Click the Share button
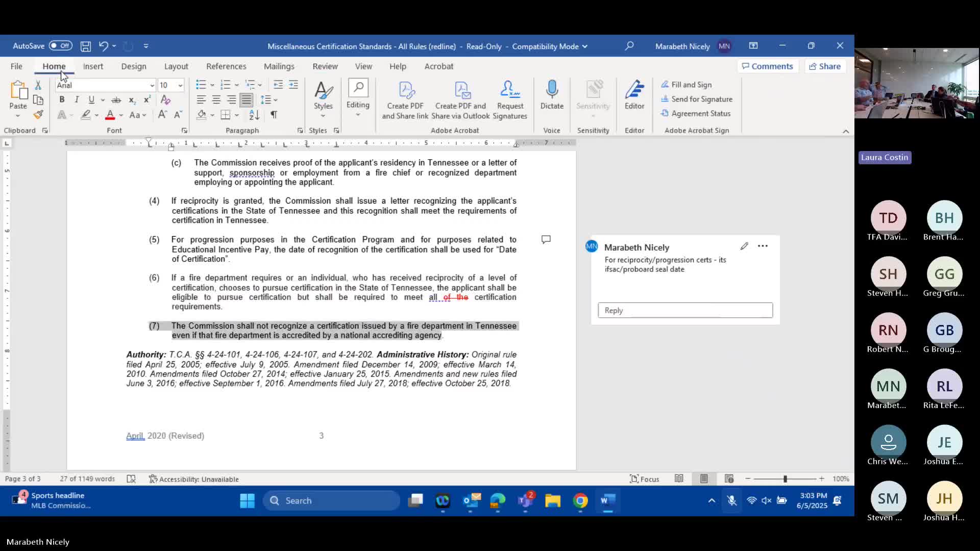 [825, 66]
